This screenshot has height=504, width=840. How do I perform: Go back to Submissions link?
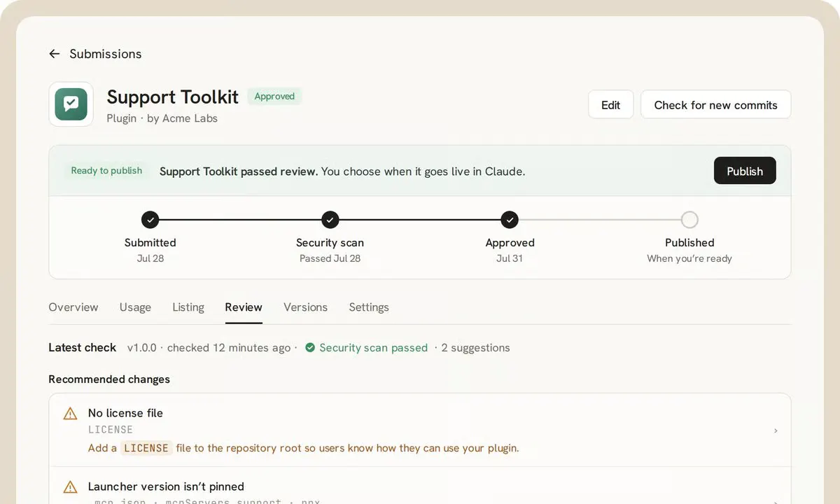point(106,54)
